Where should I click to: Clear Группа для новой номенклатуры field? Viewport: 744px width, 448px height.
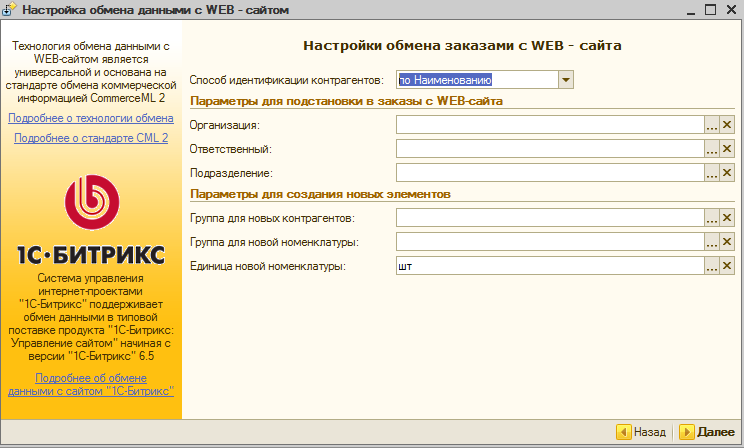tap(727, 242)
